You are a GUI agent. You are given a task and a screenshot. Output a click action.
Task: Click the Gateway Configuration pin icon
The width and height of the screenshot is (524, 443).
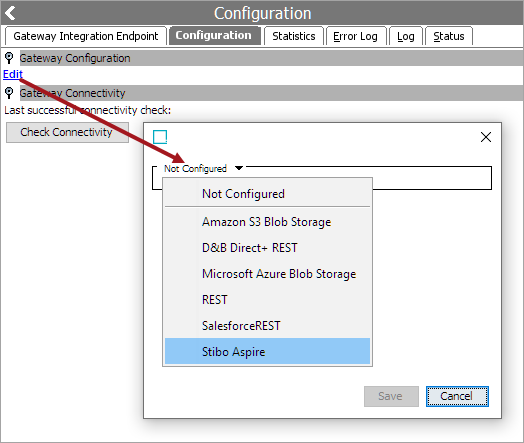pyautogui.click(x=9, y=58)
